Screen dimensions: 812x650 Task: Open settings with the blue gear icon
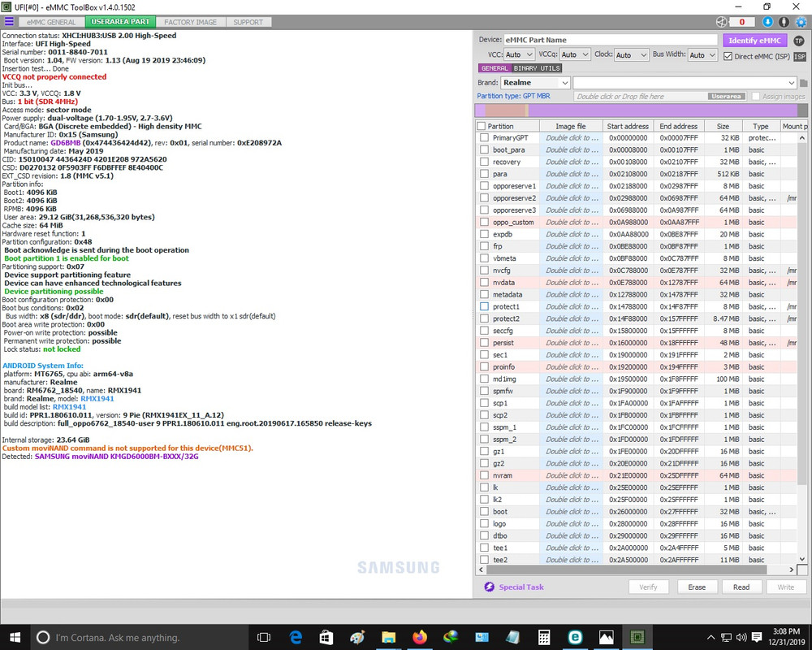pos(801,22)
